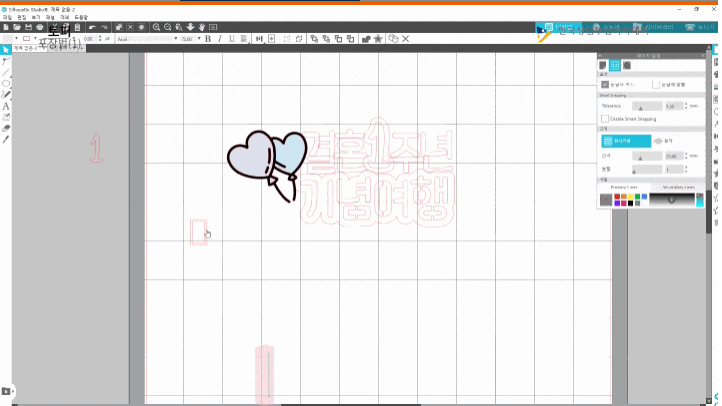
Task: Adjust the line thickness stepper
Action: 100,39
